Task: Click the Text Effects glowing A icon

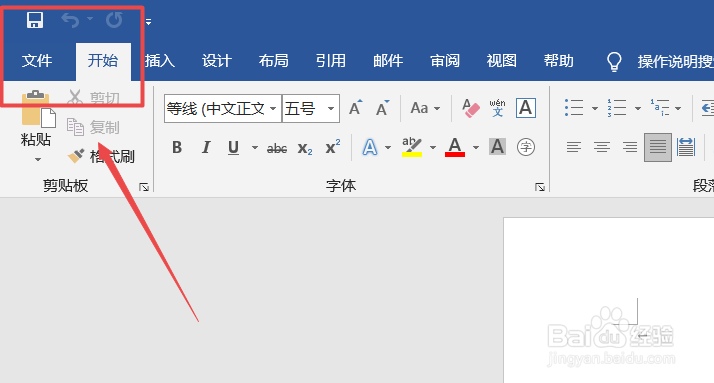Action: pos(370,147)
